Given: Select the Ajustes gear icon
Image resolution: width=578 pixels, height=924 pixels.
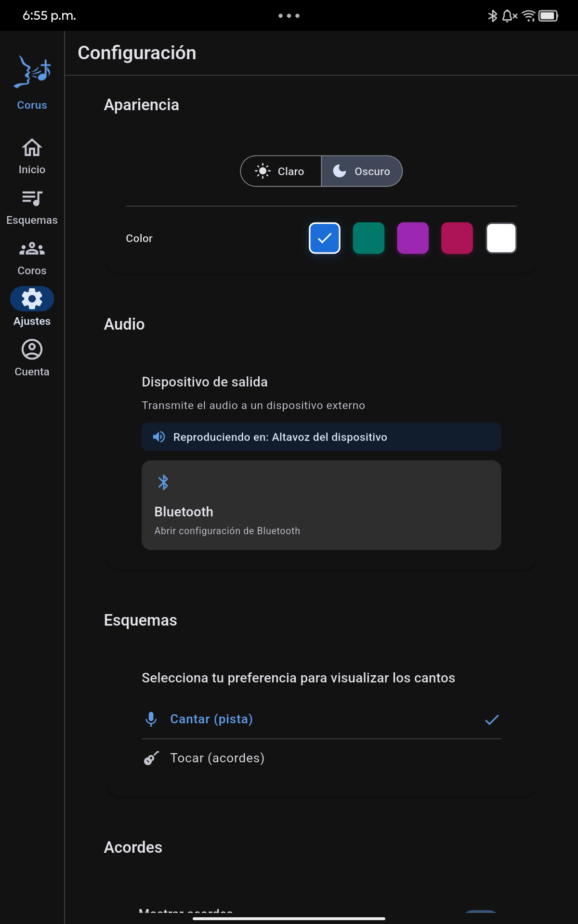Looking at the screenshot, I should (x=32, y=299).
